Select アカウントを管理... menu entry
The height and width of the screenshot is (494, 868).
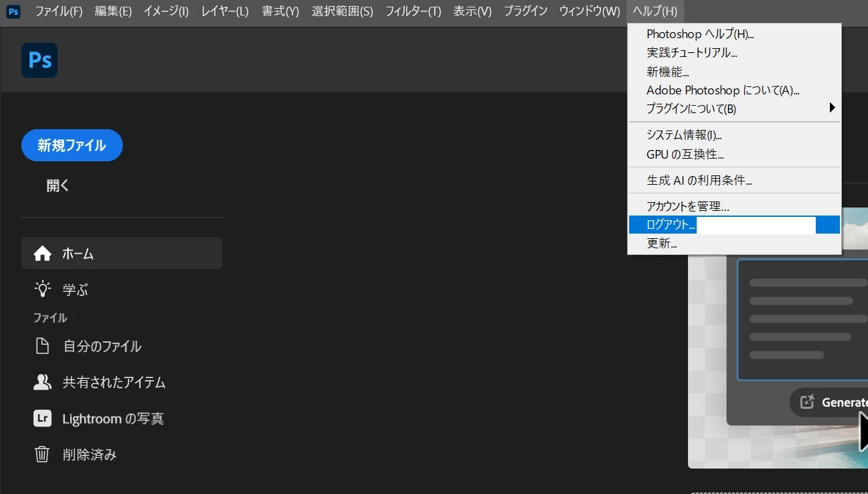click(x=734, y=206)
